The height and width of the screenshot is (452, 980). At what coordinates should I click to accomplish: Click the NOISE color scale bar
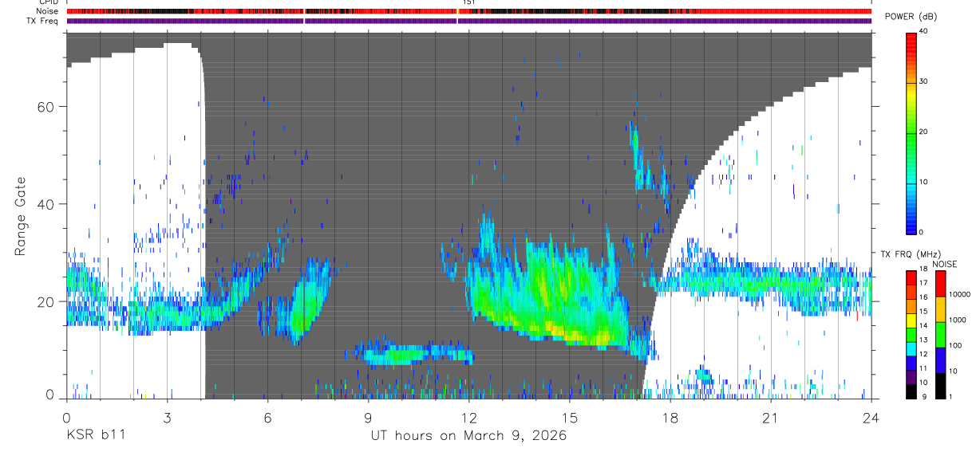(x=942, y=334)
